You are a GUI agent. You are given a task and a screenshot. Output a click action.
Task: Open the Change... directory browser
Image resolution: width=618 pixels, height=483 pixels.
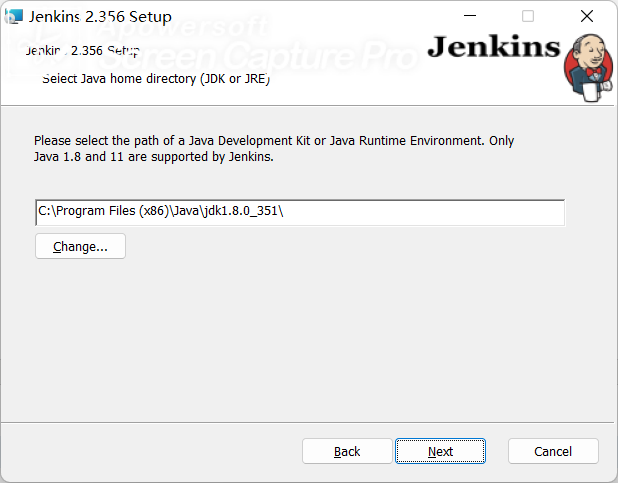(80, 246)
